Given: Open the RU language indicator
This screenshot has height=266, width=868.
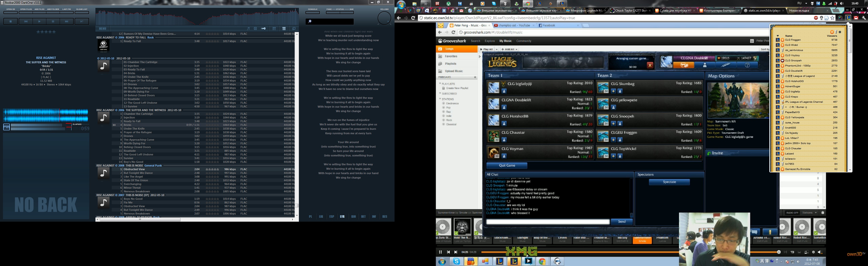Looking at the screenshot, I should click(x=799, y=3).
